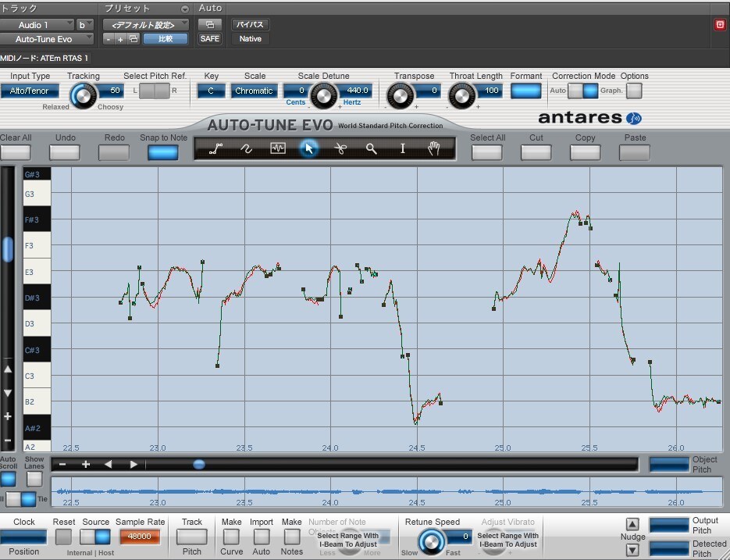The width and height of the screenshot is (730, 560).
Task: Select the Curve drawing tool
Action: 246,148
